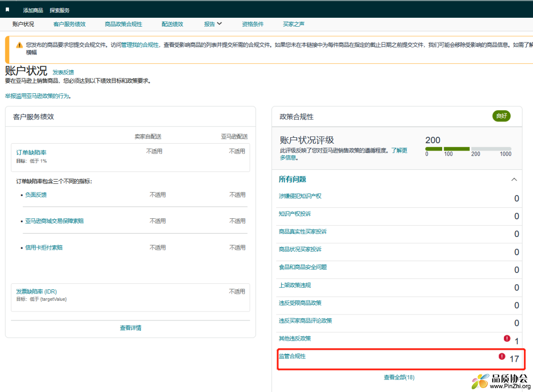The width and height of the screenshot is (533, 392).
Task: Click the 良好 status badge
Action: 501,116
